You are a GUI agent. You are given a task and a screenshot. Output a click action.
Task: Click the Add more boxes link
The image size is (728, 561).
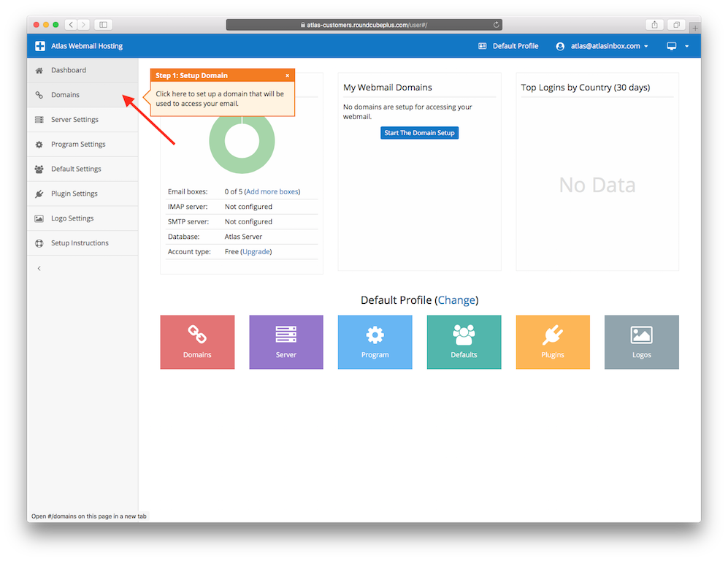click(x=272, y=191)
